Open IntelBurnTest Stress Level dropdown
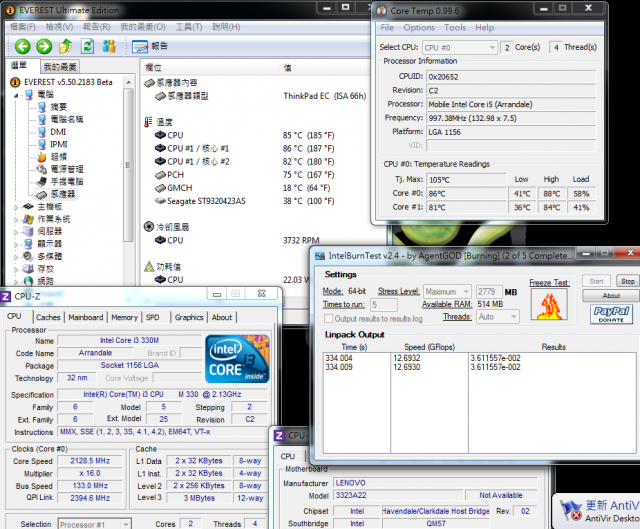Screen dimensions: 640x529 [447, 292]
